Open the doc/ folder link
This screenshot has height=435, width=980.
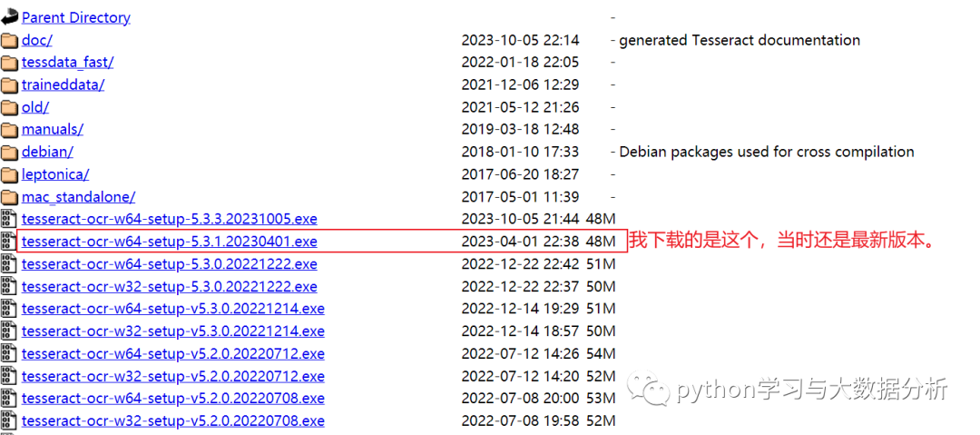click(x=37, y=40)
